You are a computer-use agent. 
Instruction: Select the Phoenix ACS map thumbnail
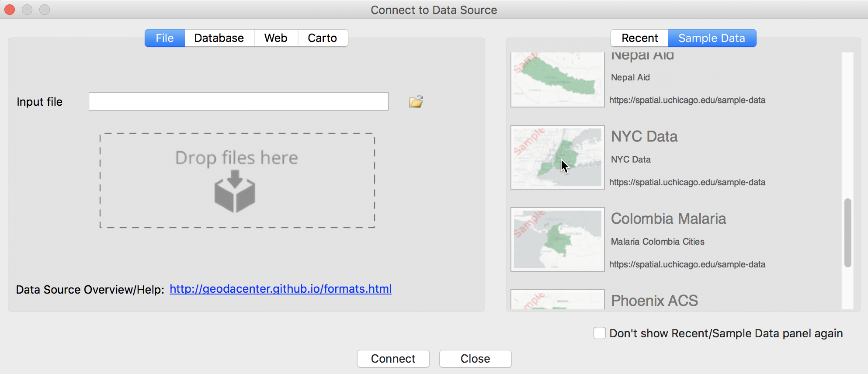[x=558, y=300]
